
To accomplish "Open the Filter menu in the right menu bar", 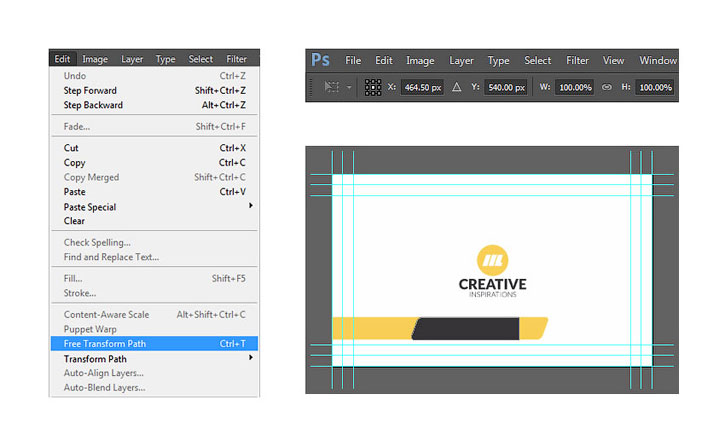I will pos(577,61).
